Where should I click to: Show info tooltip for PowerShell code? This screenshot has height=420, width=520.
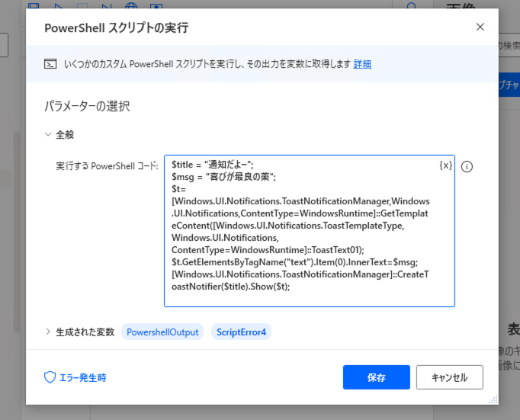467,166
